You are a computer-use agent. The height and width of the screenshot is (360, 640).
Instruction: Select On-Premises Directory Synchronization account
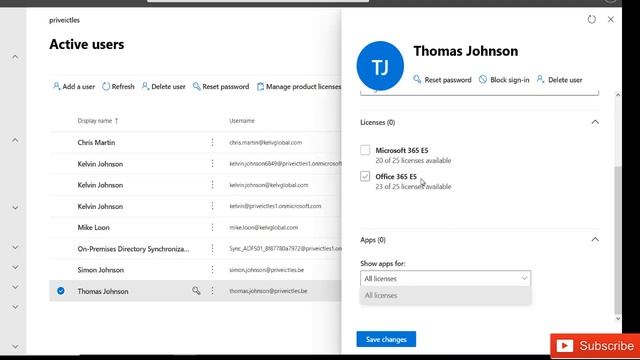[133, 249]
